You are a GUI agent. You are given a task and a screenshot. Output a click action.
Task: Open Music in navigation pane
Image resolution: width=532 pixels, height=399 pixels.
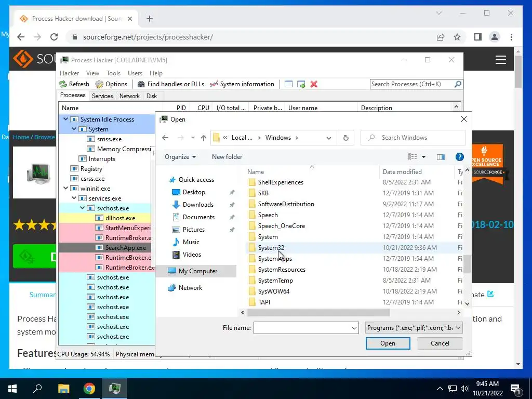[x=191, y=242]
